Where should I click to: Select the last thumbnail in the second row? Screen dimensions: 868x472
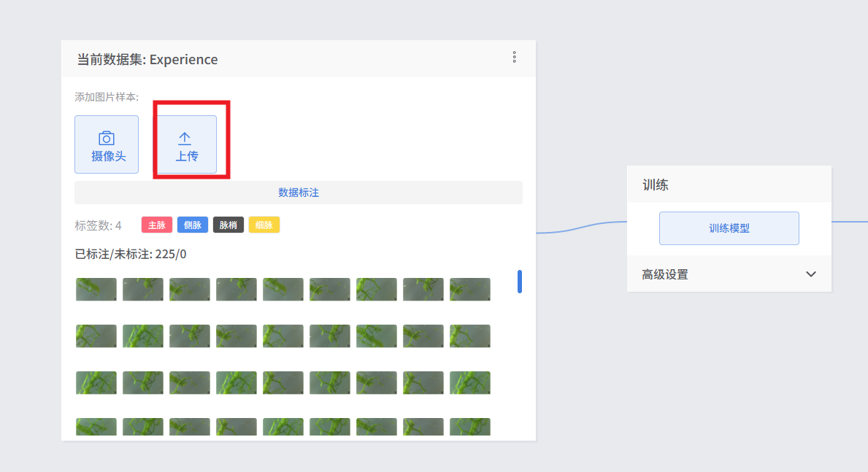469,336
